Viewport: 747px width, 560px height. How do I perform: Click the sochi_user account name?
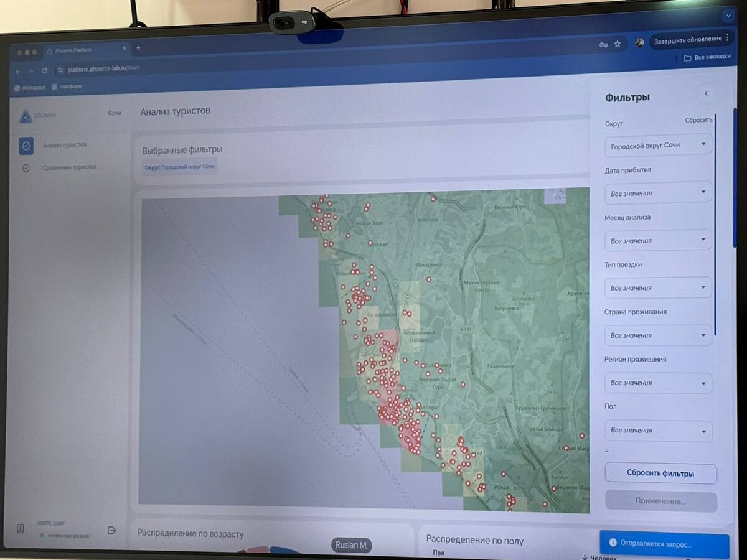tap(50, 523)
